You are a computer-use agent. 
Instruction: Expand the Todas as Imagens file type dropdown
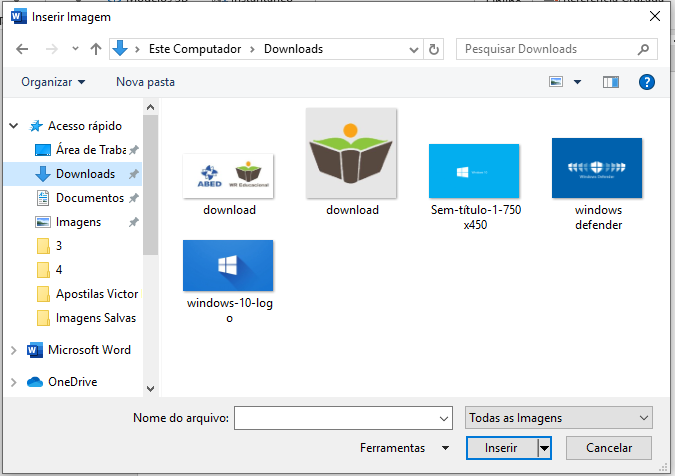click(x=558, y=418)
